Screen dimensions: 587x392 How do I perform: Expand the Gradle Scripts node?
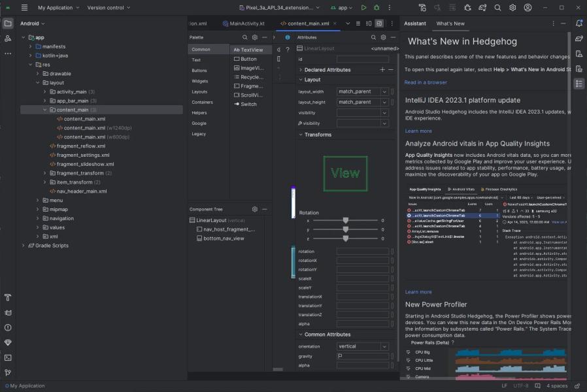(24, 246)
